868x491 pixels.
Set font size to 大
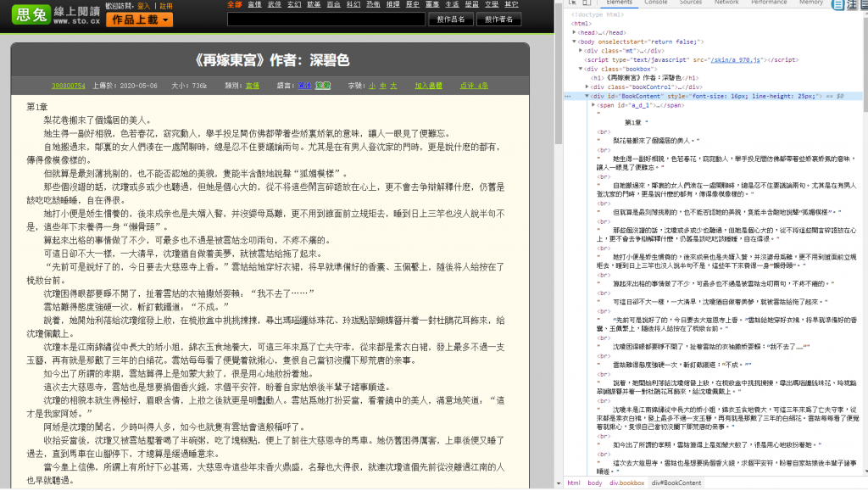[393, 86]
